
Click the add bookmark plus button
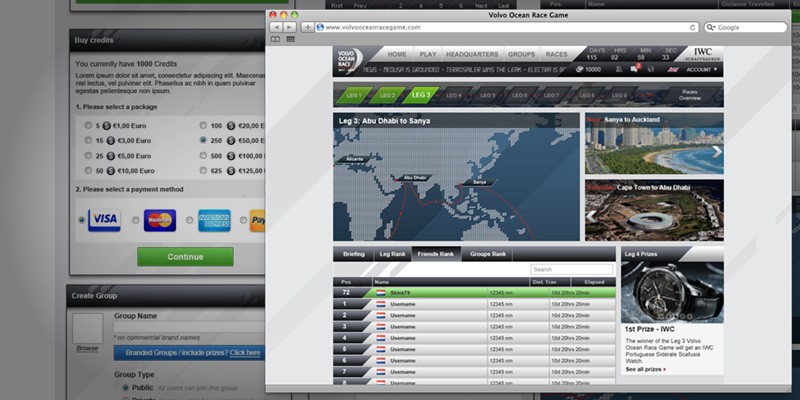pyautogui.click(x=307, y=27)
